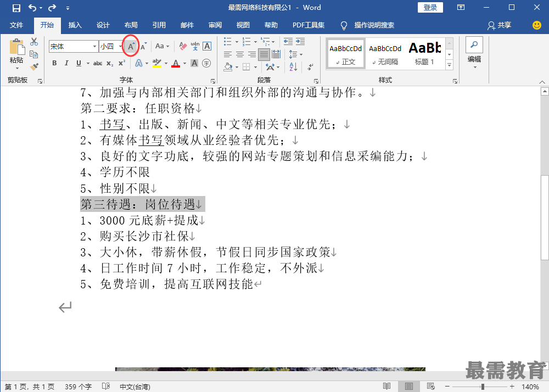Switch to the 审阅 tab
This screenshot has height=392, width=549.
click(215, 25)
